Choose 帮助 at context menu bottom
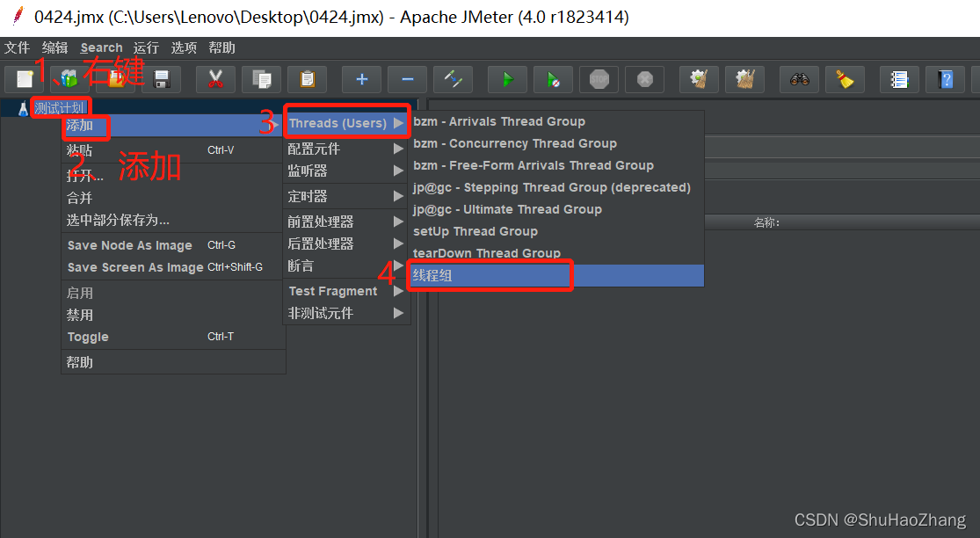Screen dimensions: 980x538 (x=173, y=362)
